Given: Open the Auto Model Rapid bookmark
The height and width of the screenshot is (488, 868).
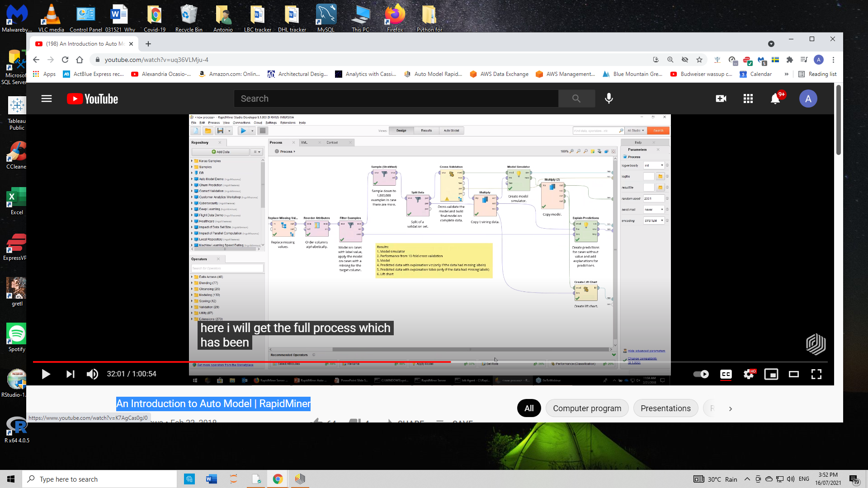Looking at the screenshot, I should (433, 74).
